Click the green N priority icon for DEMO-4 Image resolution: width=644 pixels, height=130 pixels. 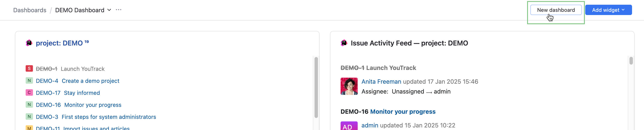29,81
